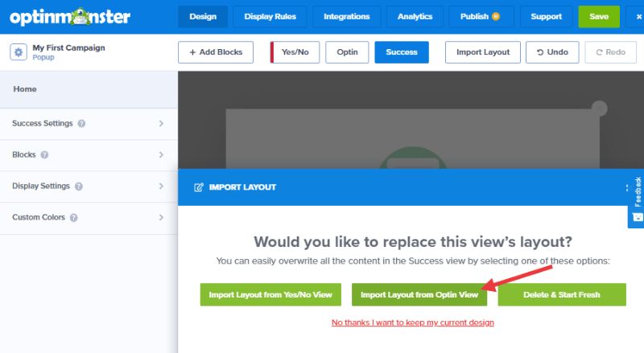The height and width of the screenshot is (353, 644).
Task: Open the Publish tab
Action: 481,17
